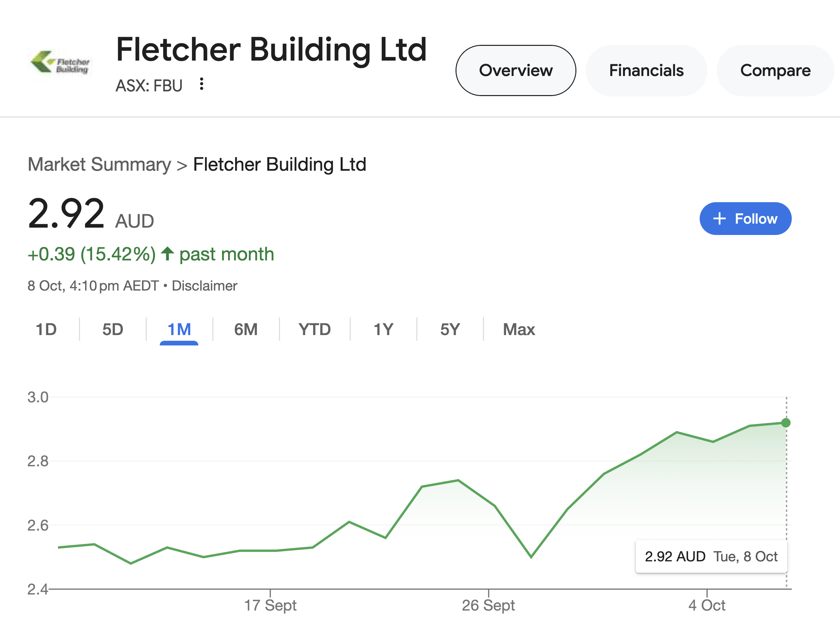Follow Fletcher Building Ltd stock
Screen dimensions: 840x636
click(746, 219)
